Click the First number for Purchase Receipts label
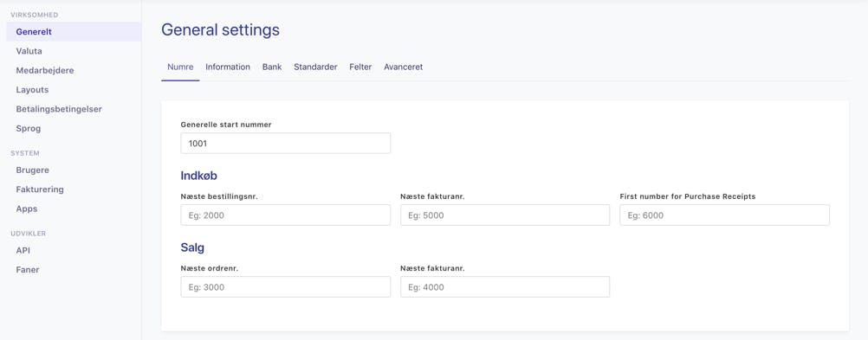 [x=688, y=196]
